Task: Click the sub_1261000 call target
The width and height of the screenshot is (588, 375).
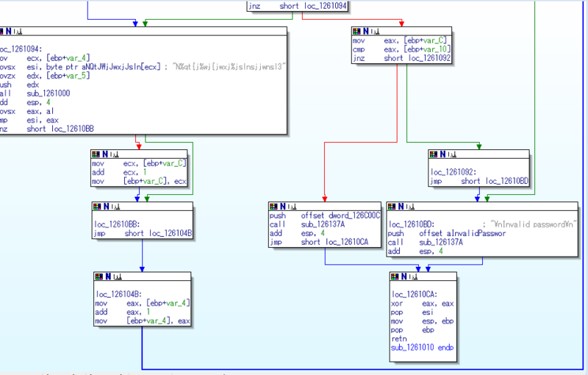Action: 49,93
